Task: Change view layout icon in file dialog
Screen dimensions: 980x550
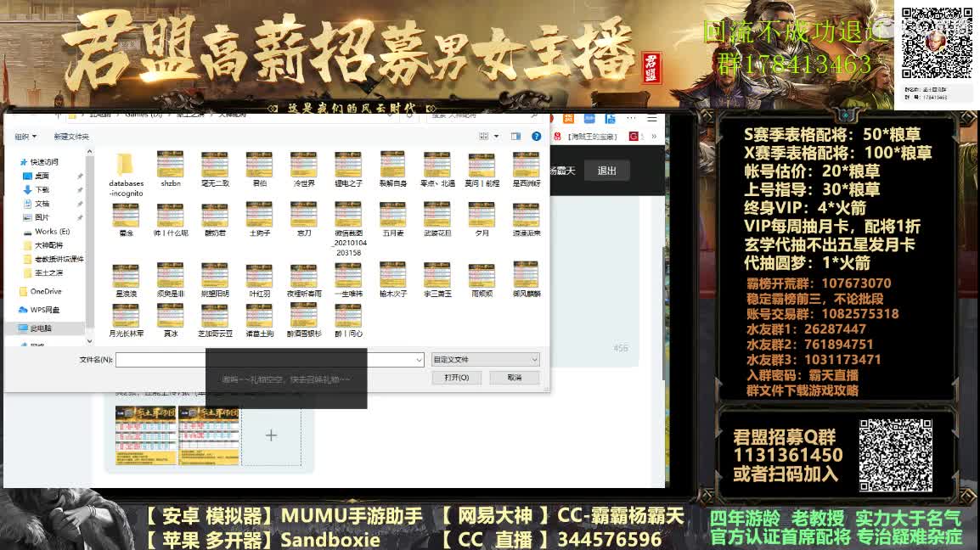Action: coord(483,137)
